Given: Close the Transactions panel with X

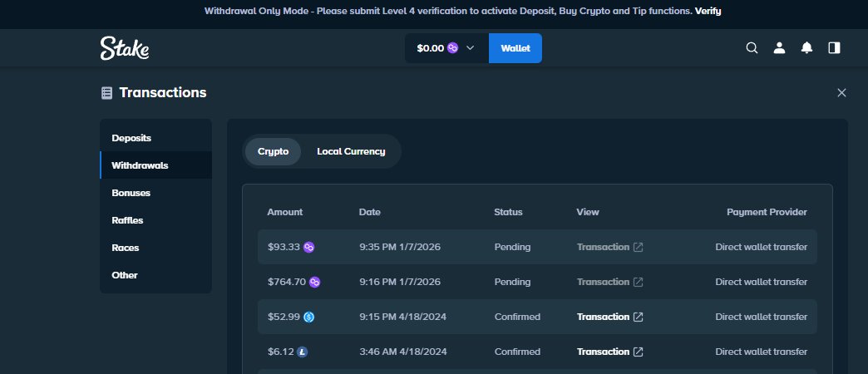Looking at the screenshot, I should coord(841,93).
